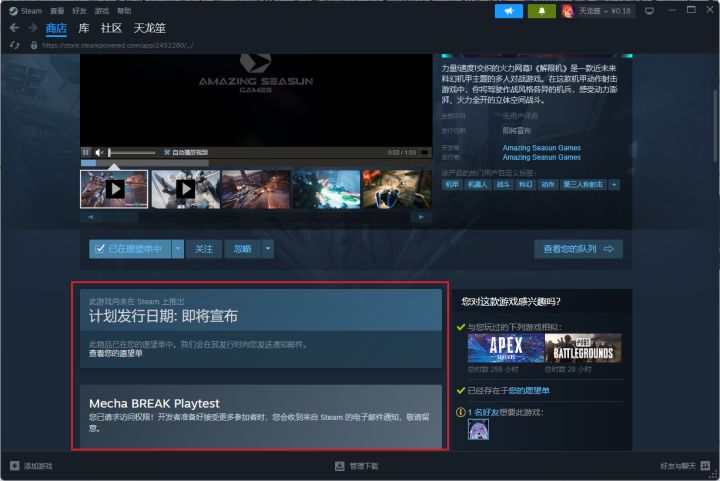Click the 机器人 tag
The width and height of the screenshot is (720, 481).
[x=477, y=185]
